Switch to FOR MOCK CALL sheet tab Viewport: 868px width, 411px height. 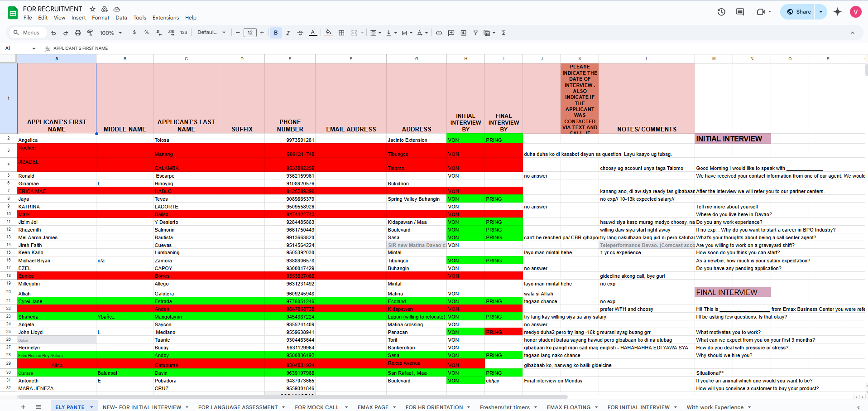pyautogui.click(x=317, y=407)
